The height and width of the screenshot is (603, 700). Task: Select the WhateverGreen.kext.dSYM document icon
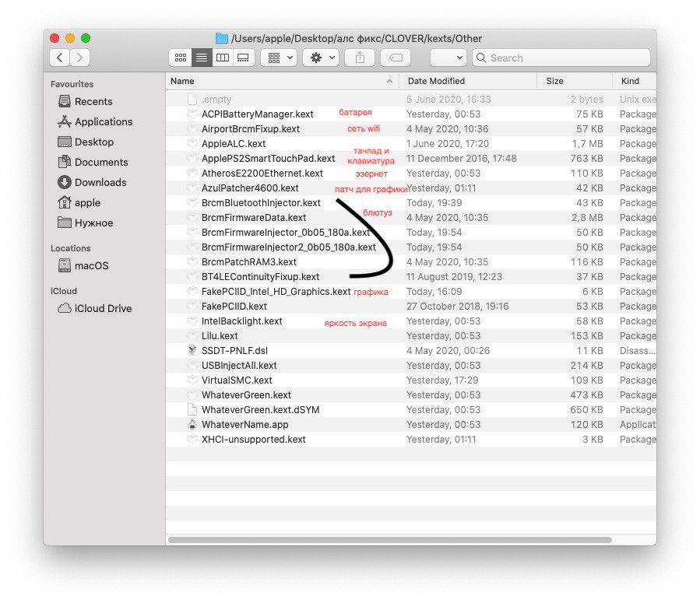click(192, 409)
